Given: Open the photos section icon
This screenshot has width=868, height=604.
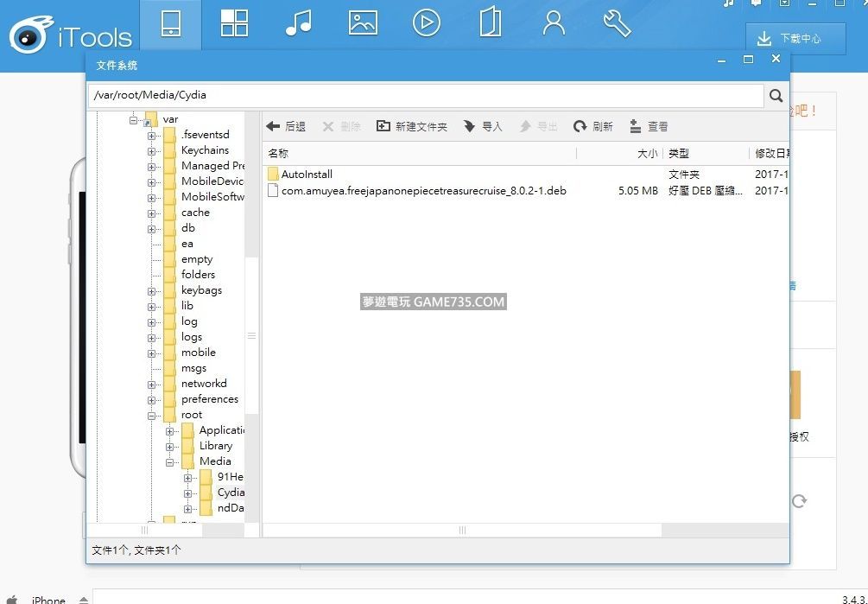Looking at the screenshot, I should point(363,23).
